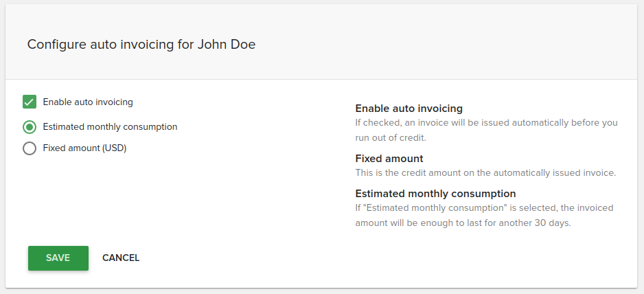644x294 pixels.
Task: Click the "Estimated monthly consumption" radio label text
Action: pos(110,127)
